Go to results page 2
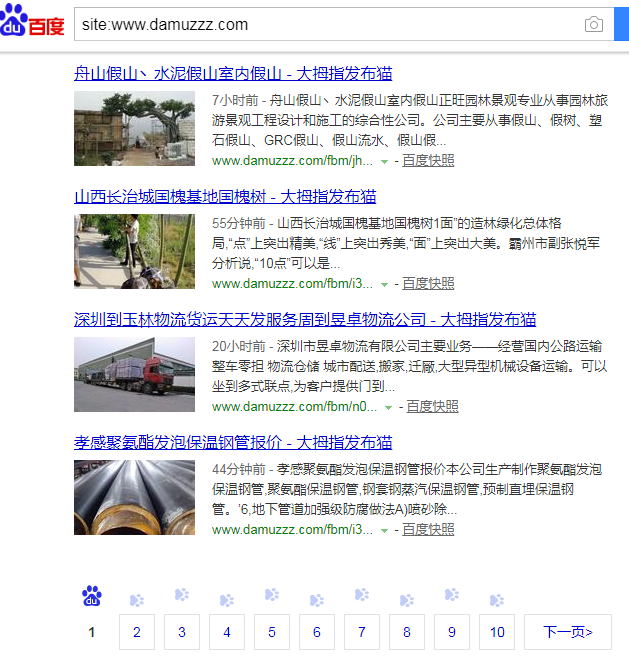The height and width of the screenshot is (672, 629). (137, 632)
